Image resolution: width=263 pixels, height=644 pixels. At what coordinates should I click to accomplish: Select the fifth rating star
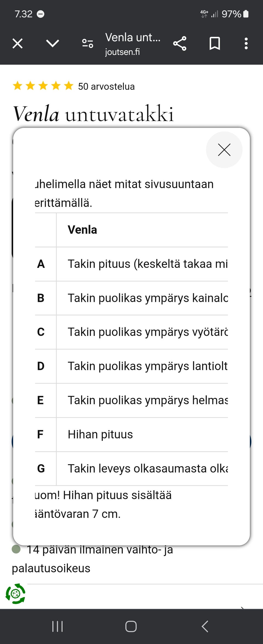68,86
